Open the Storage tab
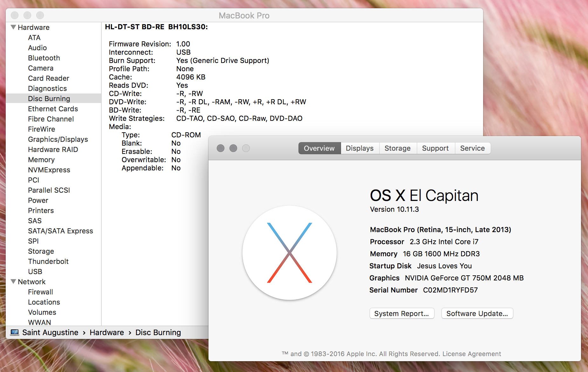 pos(398,148)
